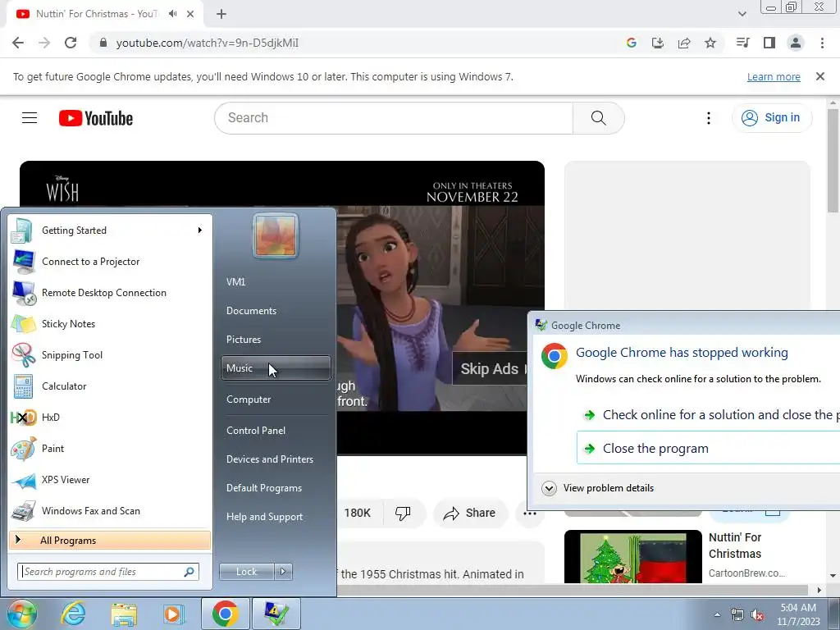The image size is (840, 630).
Task: Open YouTube settings three-dot menu
Action: 708,118
